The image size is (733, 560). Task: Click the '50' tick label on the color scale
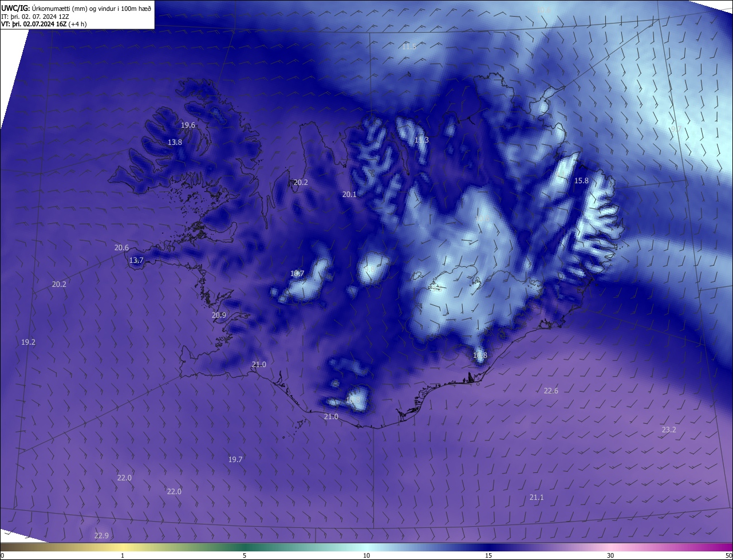pyautogui.click(x=728, y=555)
